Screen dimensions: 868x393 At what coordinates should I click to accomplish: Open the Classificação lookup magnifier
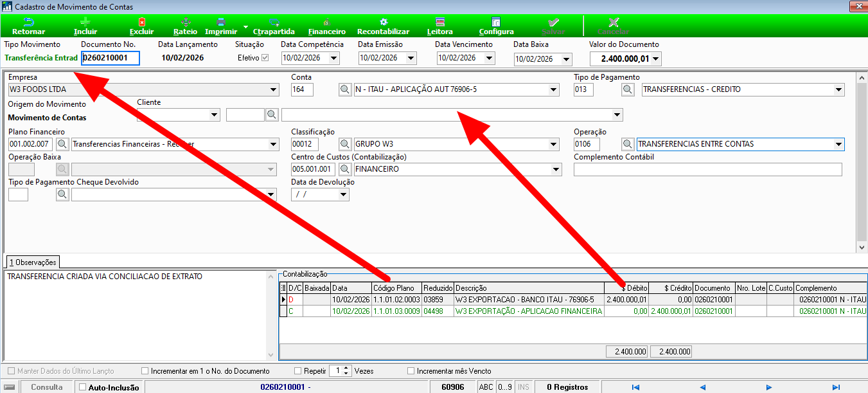(345, 144)
